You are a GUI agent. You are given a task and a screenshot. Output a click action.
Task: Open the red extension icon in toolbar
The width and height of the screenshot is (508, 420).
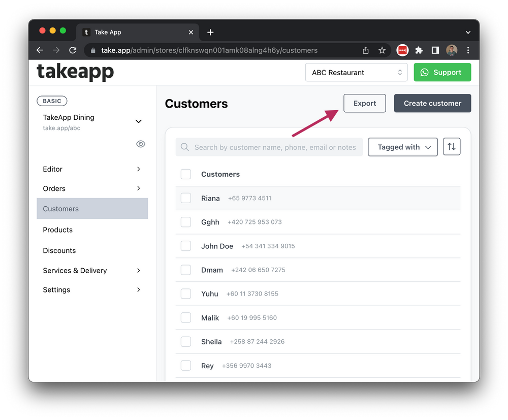click(x=402, y=50)
